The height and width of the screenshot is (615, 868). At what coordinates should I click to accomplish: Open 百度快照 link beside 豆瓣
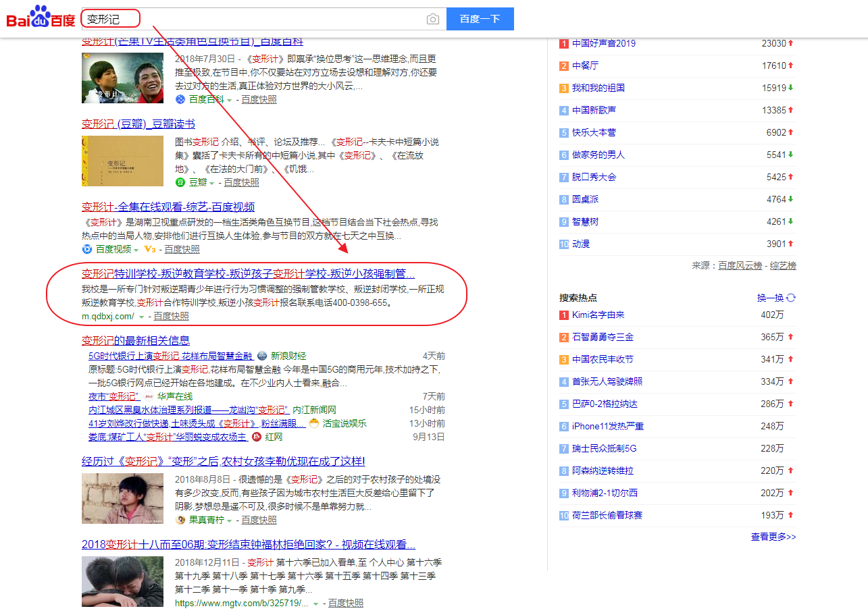pos(241,182)
